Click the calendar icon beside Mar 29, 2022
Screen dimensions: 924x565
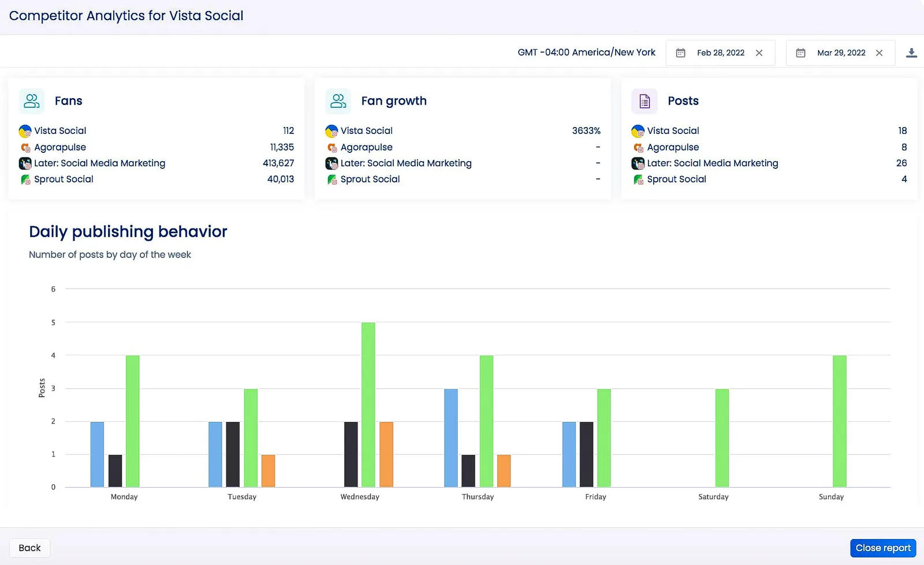801,53
